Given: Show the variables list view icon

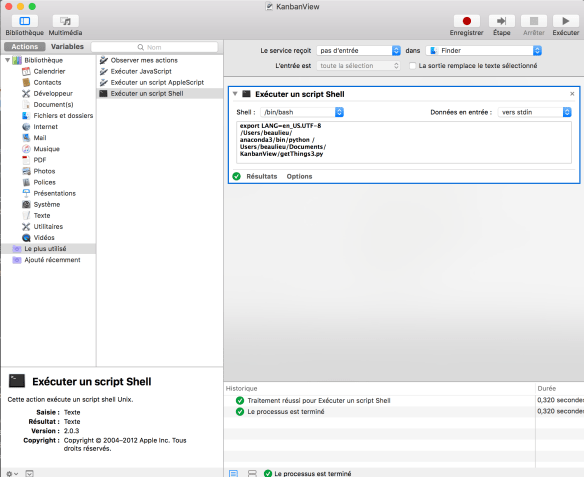Looking at the screenshot, I should 252,474.
